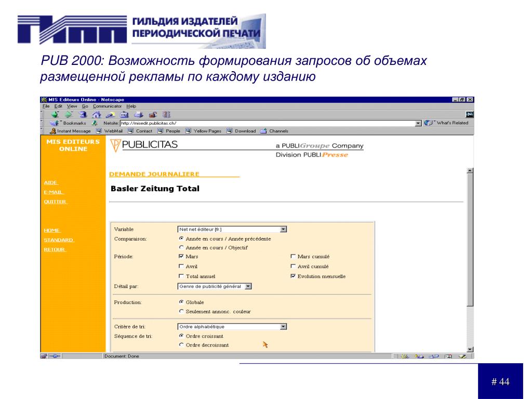Image resolution: width=532 pixels, height=399 pixels.
Task: Open the Go menu
Action: 85,106
